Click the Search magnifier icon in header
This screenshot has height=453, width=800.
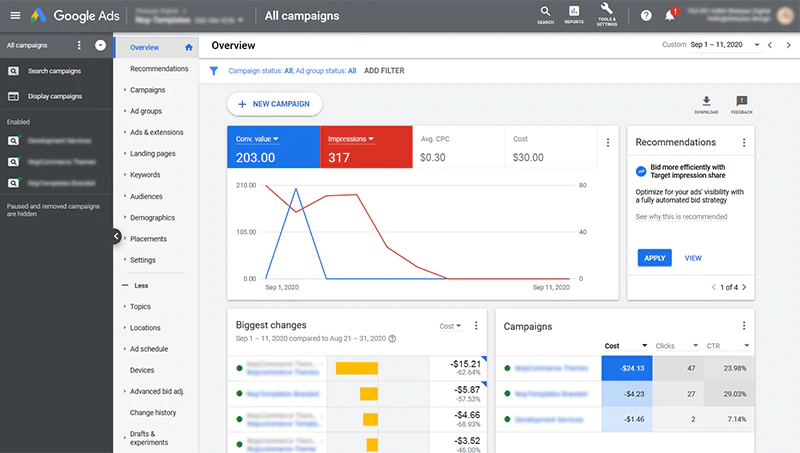click(x=545, y=13)
